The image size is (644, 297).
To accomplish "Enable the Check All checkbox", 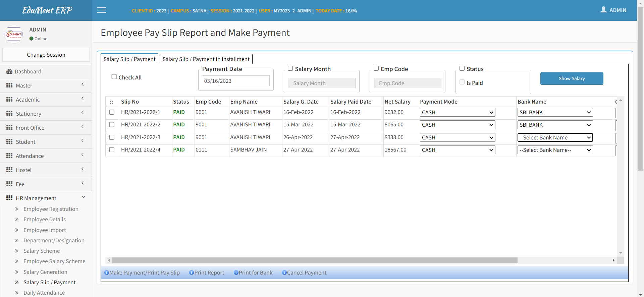I will pos(114,77).
